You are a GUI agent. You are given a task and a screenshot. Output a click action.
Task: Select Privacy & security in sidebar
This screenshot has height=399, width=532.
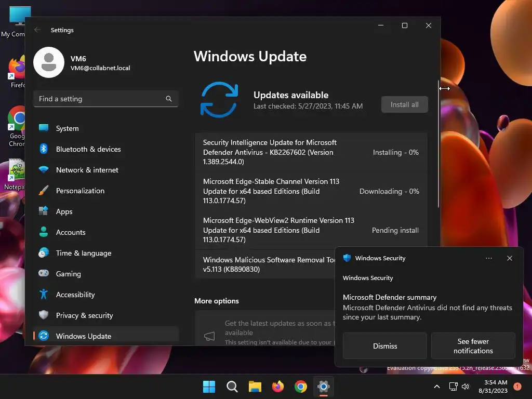click(106, 315)
